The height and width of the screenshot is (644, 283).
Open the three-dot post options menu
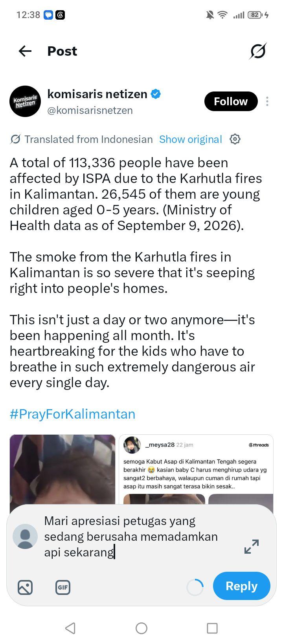267,101
